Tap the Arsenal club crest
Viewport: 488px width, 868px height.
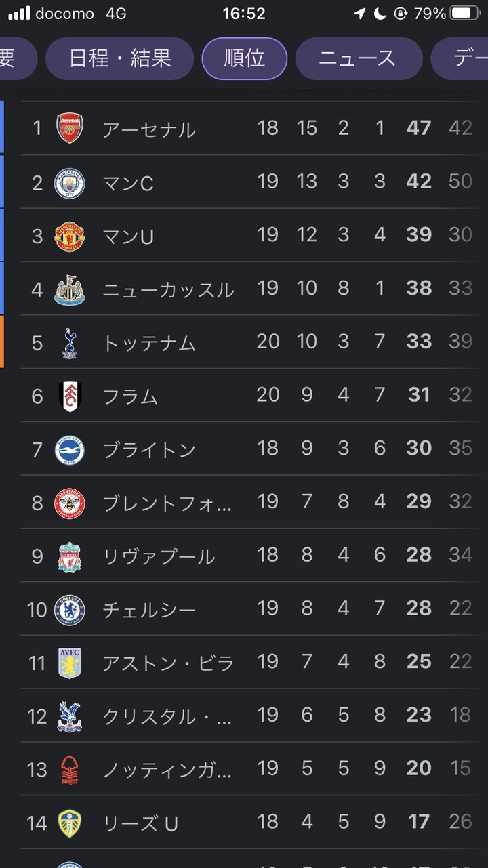pos(70,128)
